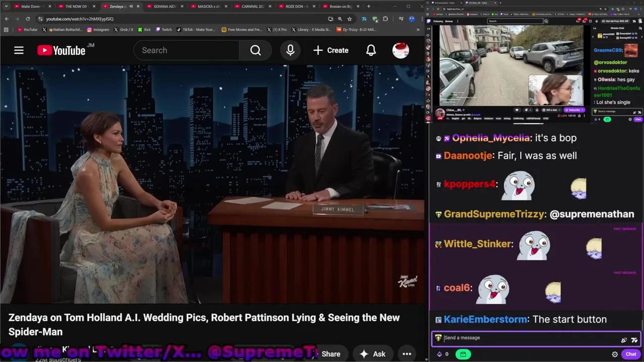Image resolution: width=644 pixels, height=362 pixels.
Task: Open (1) X Pro bookmark
Action: click(x=276, y=30)
